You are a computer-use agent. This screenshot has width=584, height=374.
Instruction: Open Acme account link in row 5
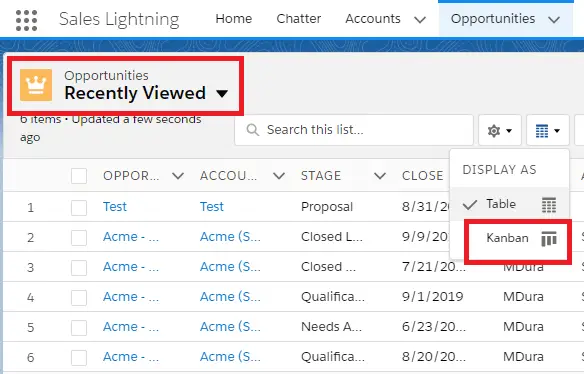click(230, 327)
